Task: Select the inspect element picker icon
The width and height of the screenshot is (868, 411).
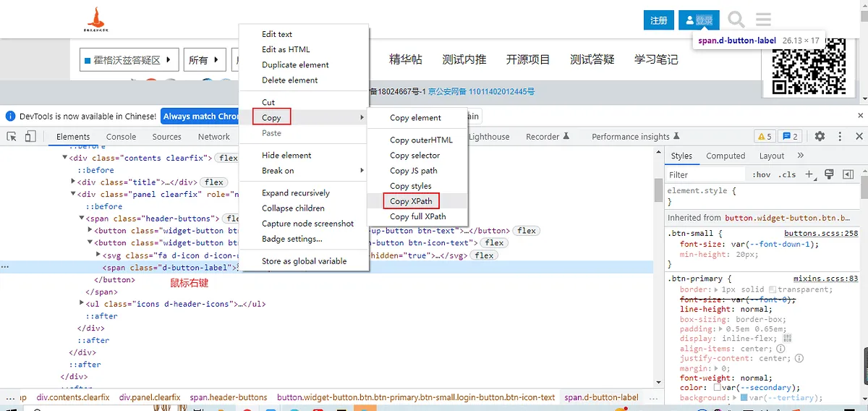Action: click(x=12, y=136)
